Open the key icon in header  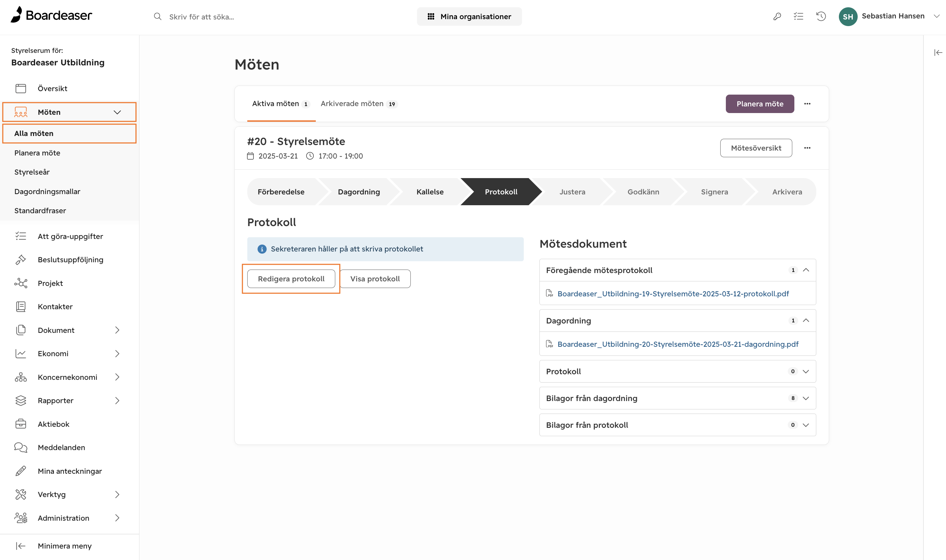tap(777, 16)
